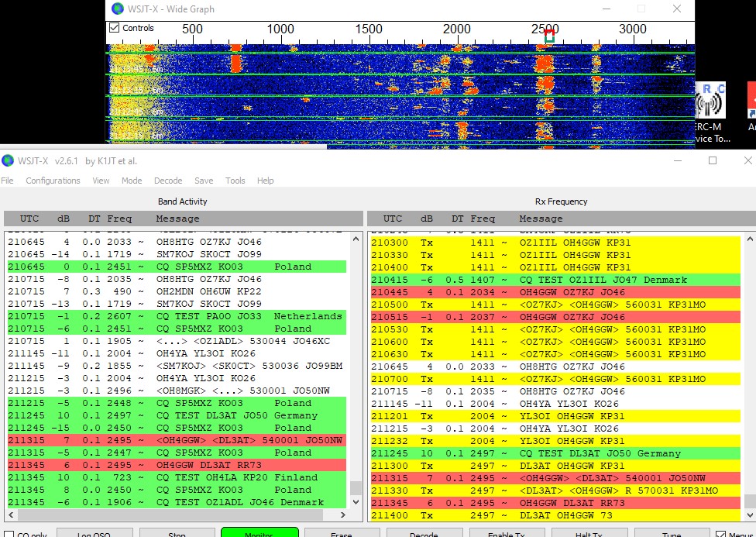Toggle the Controls checkbox in Wide Graph
756x537 pixels.
(115, 27)
